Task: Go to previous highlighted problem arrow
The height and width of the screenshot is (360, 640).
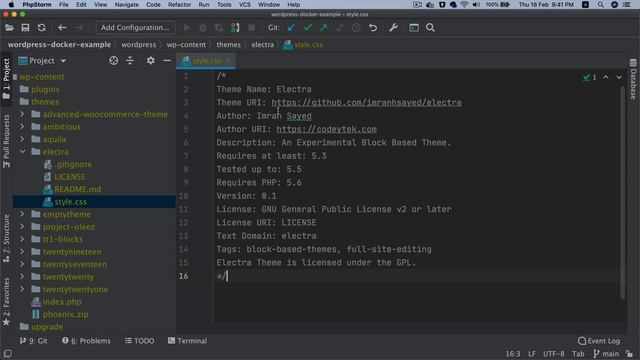Action: pyautogui.click(x=606, y=77)
